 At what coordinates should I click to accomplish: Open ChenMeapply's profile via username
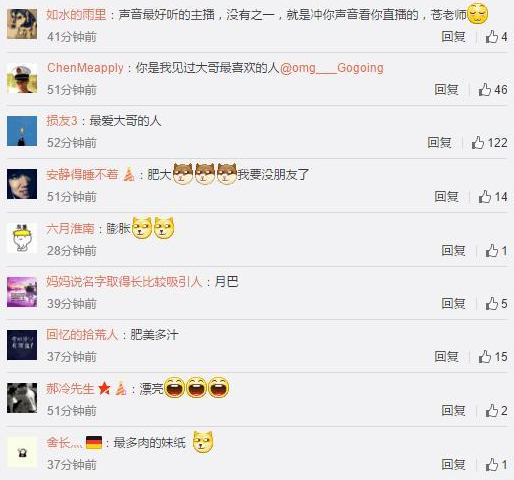click(x=85, y=68)
